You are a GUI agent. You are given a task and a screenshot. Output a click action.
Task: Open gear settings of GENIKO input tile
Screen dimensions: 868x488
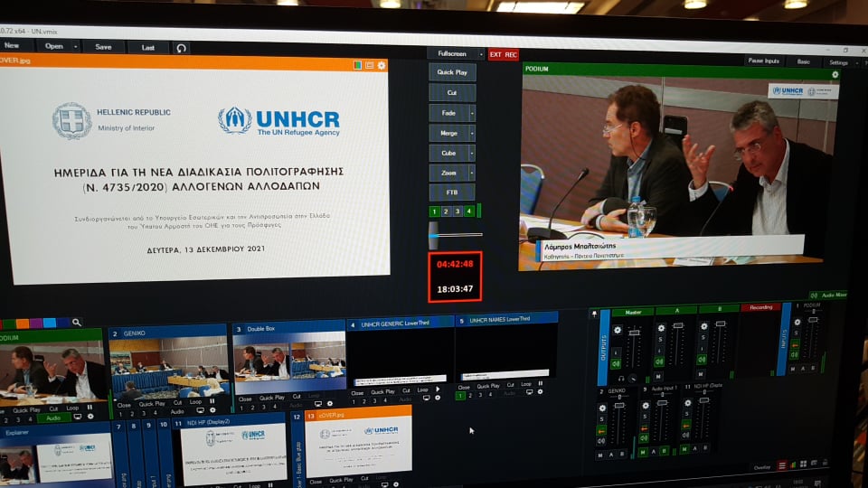(212, 410)
